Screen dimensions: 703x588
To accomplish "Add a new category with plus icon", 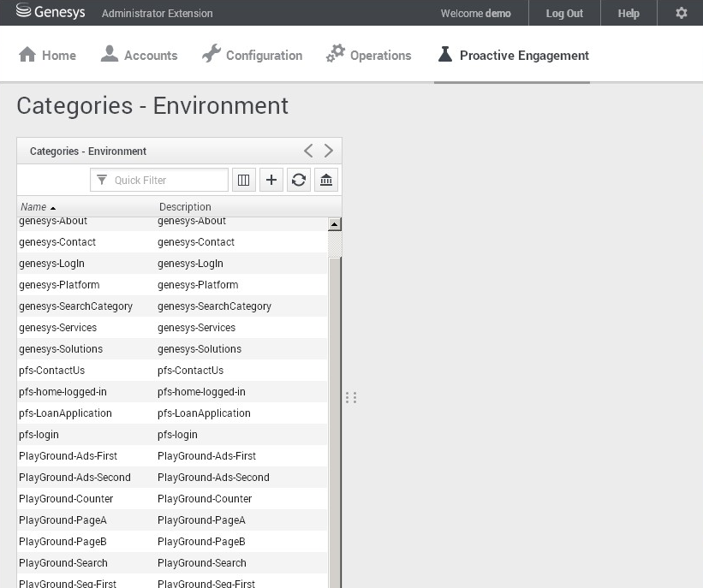I will 271,180.
